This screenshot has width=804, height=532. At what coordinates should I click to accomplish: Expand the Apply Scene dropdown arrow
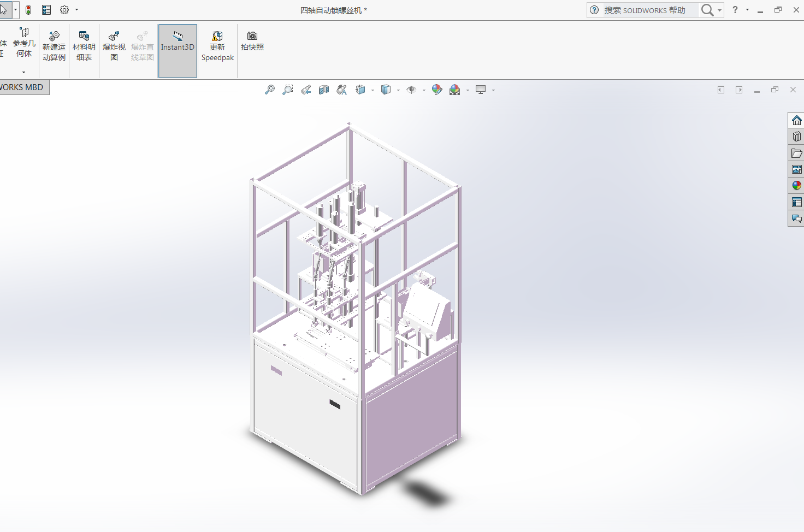pyautogui.click(x=468, y=90)
